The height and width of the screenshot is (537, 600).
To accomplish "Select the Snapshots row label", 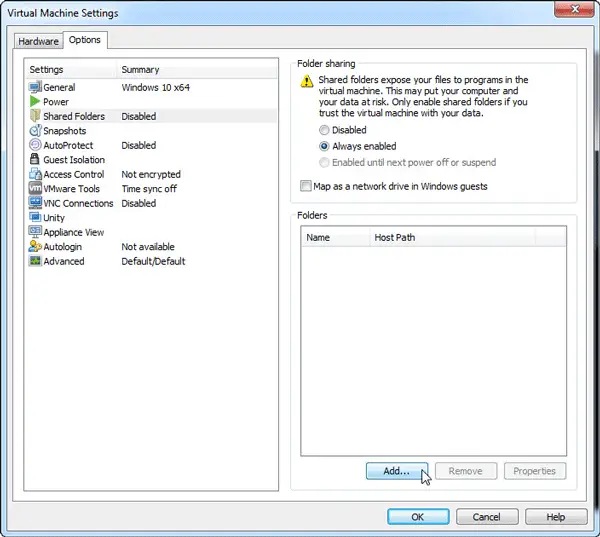I will click(x=64, y=131).
